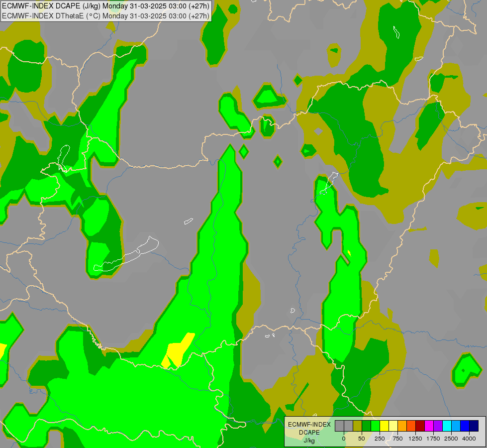Click the legend tick label 0

(344, 439)
